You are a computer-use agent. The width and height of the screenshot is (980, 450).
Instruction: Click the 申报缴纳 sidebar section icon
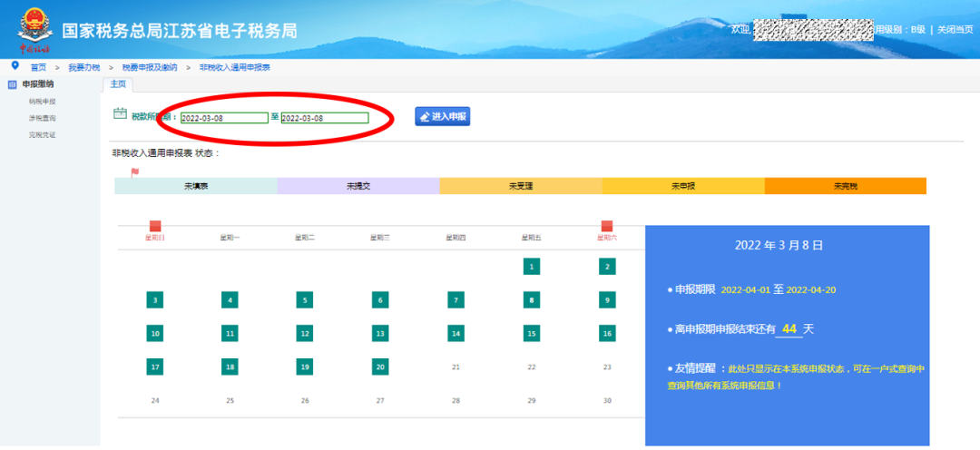(12, 84)
